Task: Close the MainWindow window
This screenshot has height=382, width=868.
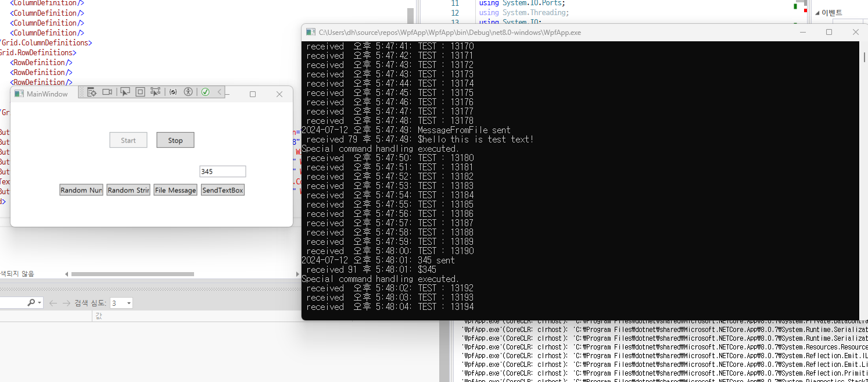Action: [279, 94]
